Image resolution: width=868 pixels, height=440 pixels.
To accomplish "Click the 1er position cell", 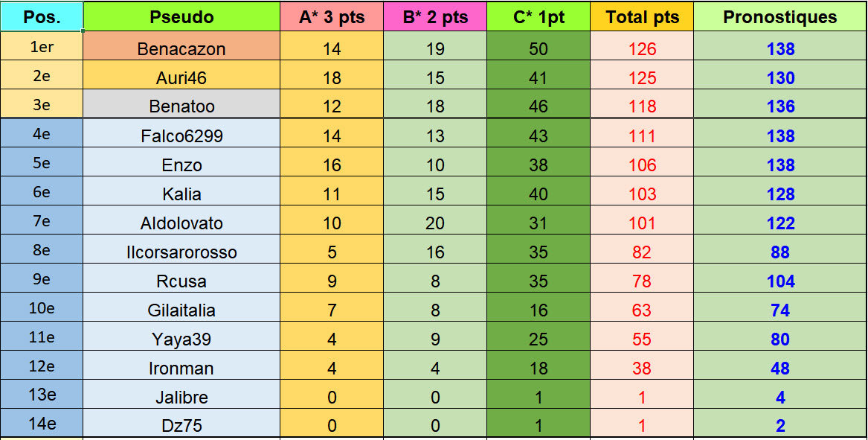I will tap(42, 48).
